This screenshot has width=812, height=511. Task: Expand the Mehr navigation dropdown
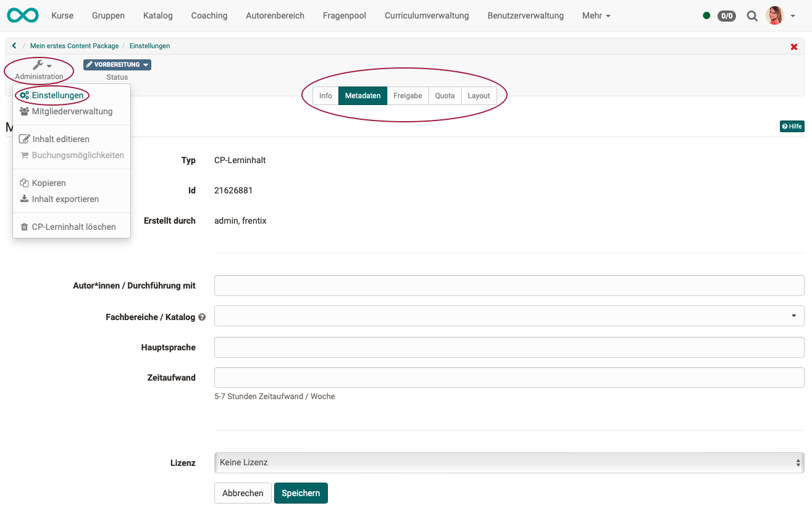coord(596,15)
